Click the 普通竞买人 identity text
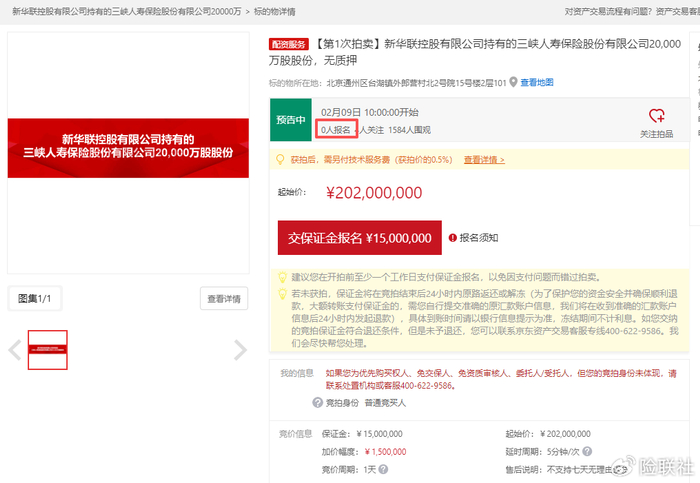This screenshot has height=483, width=700. click(385, 403)
